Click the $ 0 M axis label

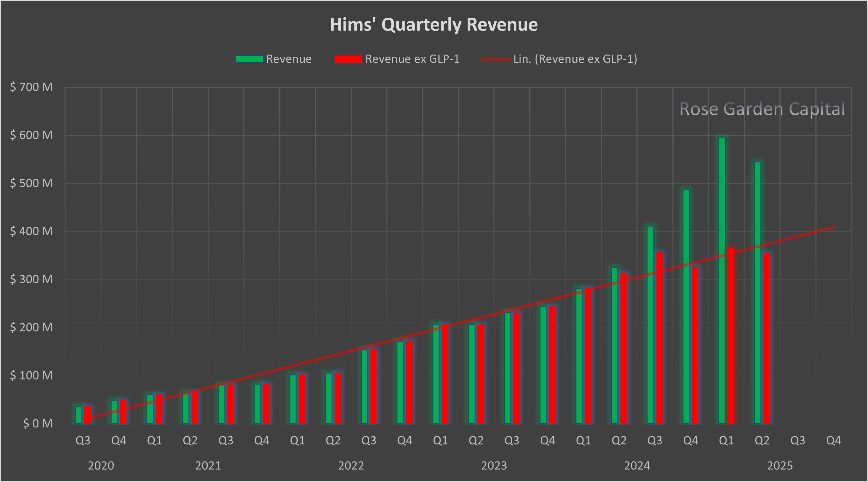click(x=37, y=424)
